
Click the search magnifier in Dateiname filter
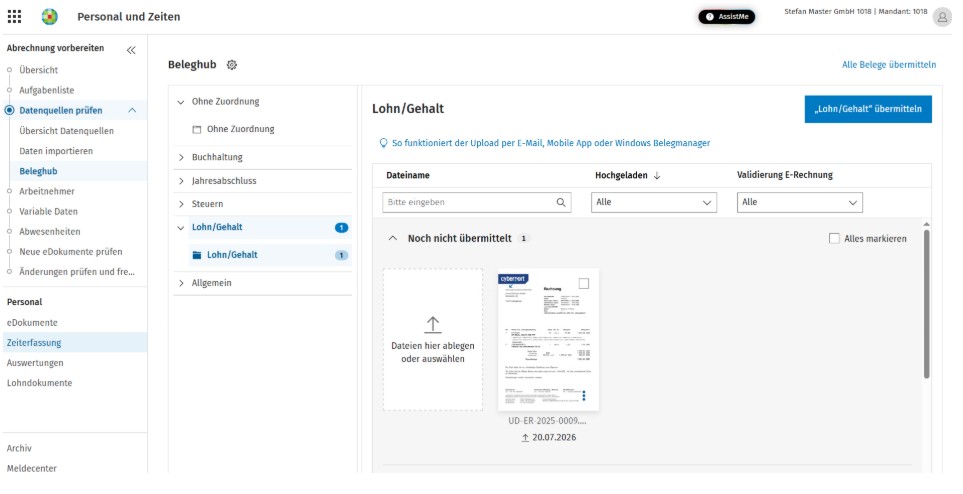(x=561, y=202)
